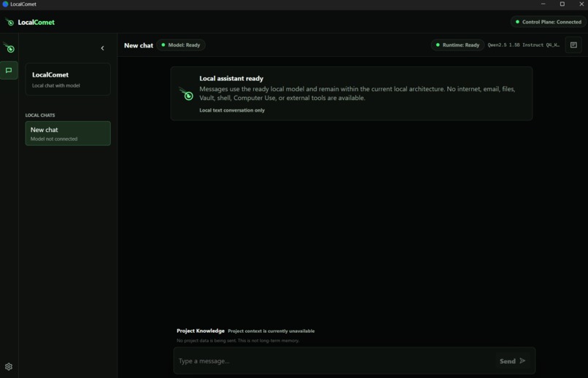This screenshot has width=588, height=378.
Task: Click the Model not connected subtitle
Action: click(54, 139)
